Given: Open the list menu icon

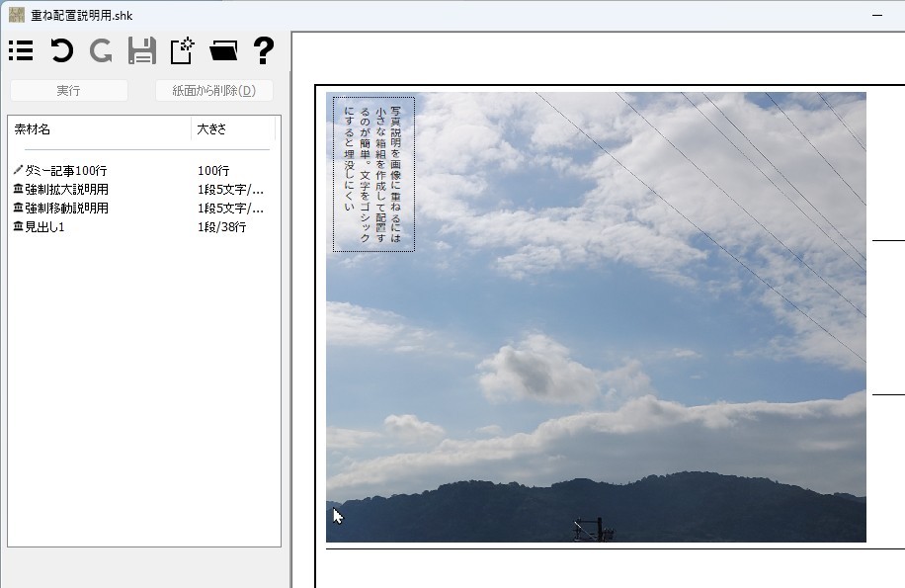Looking at the screenshot, I should pos(21,51).
